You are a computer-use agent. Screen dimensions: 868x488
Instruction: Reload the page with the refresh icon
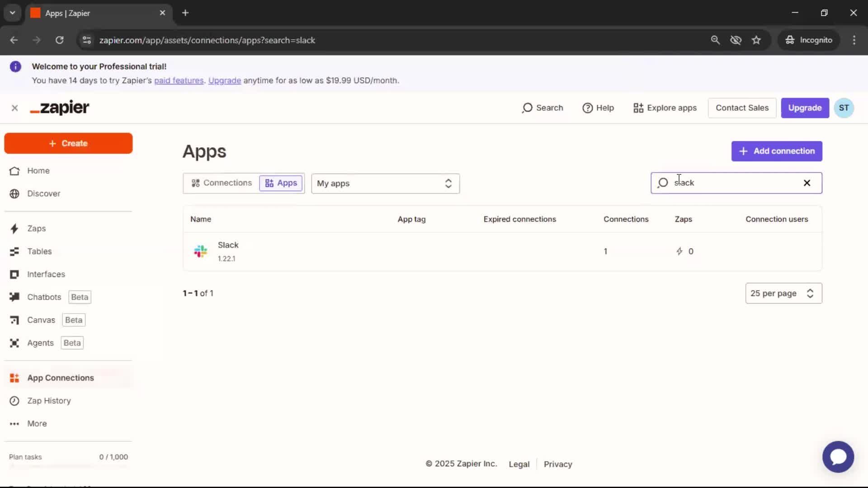pyautogui.click(x=59, y=40)
